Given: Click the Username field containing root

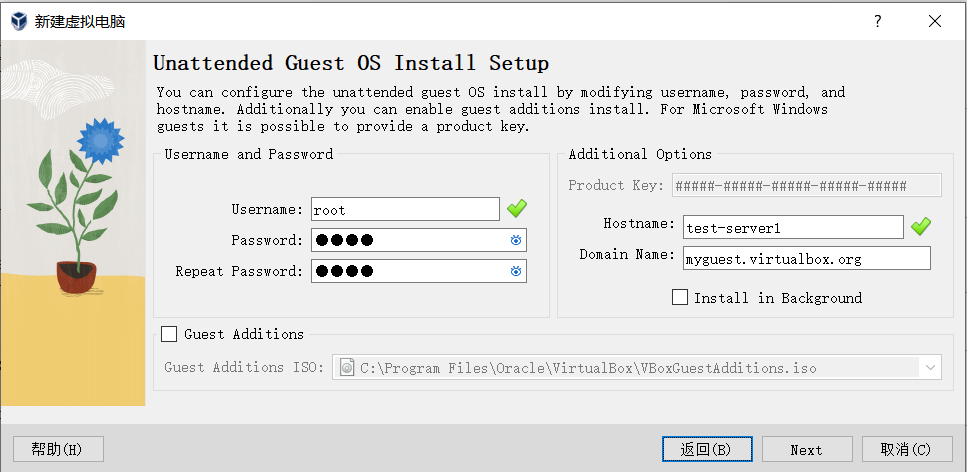Looking at the screenshot, I should [x=405, y=209].
